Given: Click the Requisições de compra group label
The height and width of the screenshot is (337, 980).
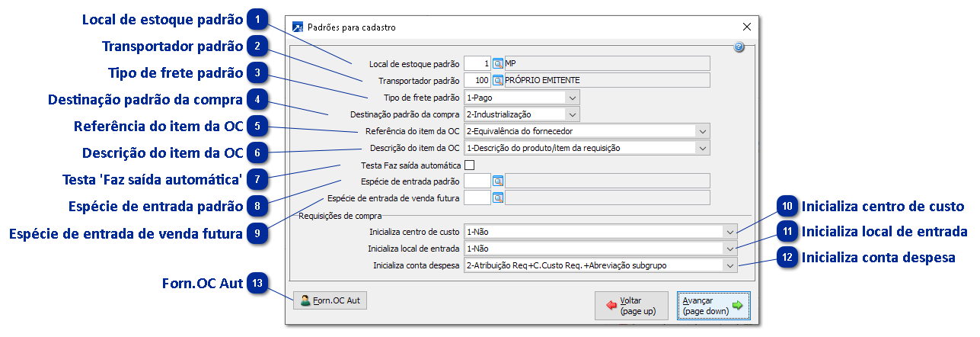Looking at the screenshot, I should pyautogui.click(x=340, y=215).
